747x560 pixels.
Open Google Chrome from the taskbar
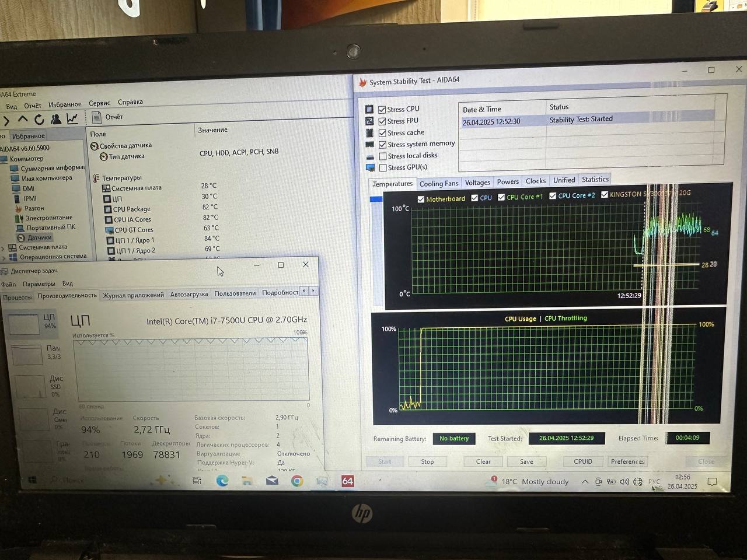click(297, 481)
